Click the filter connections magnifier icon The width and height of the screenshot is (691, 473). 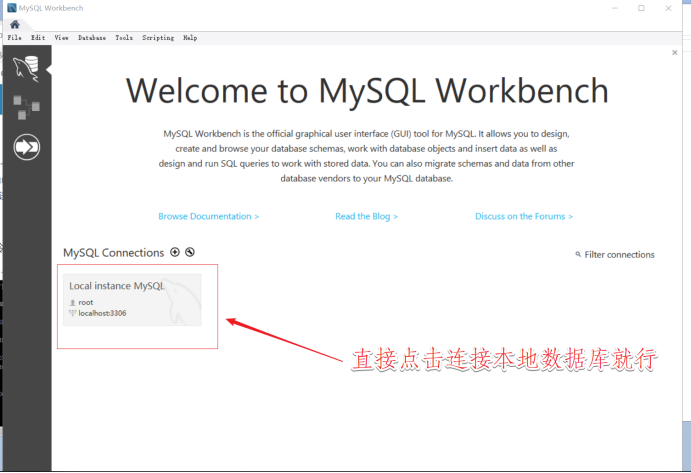[x=578, y=254]
